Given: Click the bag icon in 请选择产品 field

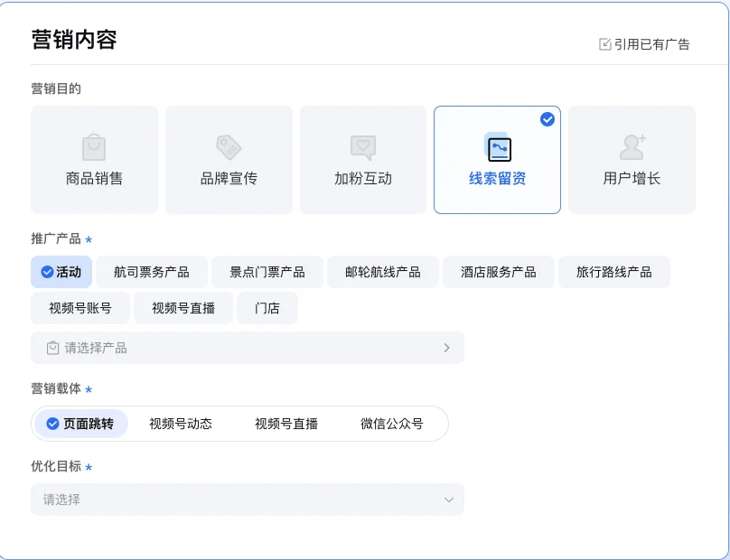Looking at the screenshot, I should click(x=52, y=348).
